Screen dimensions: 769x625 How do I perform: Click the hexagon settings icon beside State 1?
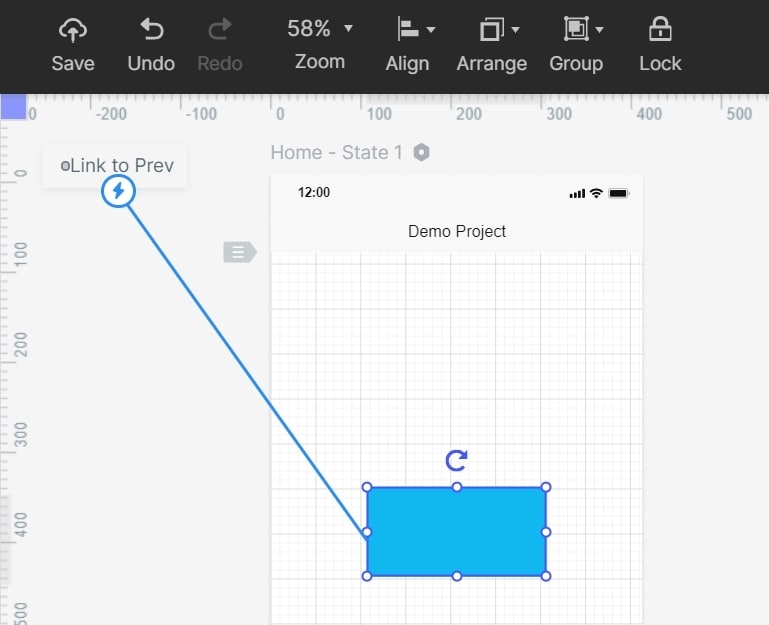[421, 153]
